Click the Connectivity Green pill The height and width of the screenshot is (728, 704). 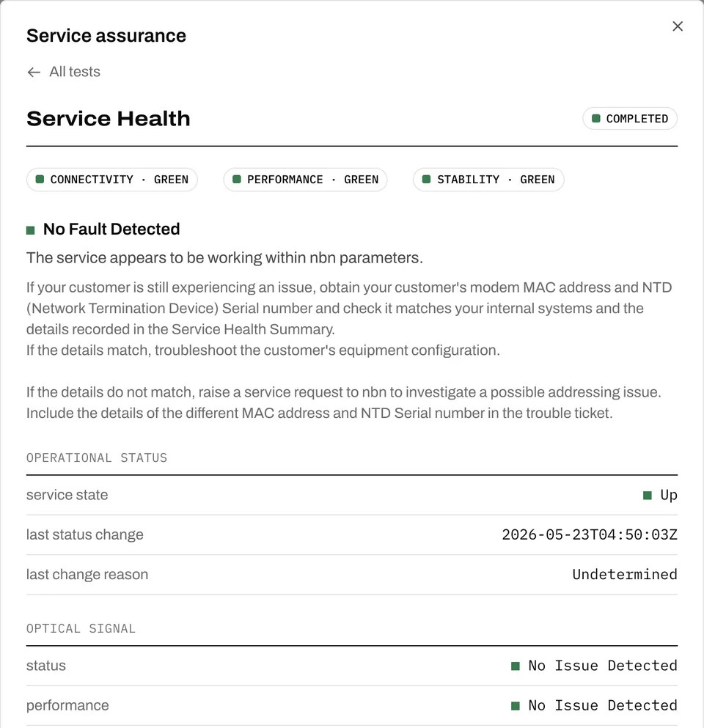click(112, 180)
